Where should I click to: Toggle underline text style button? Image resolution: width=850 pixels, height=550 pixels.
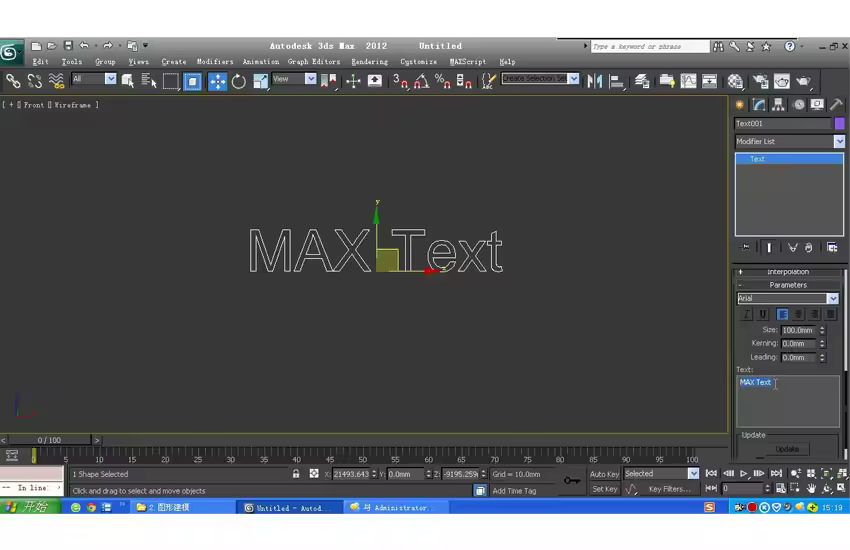click(x=763, y=314)
